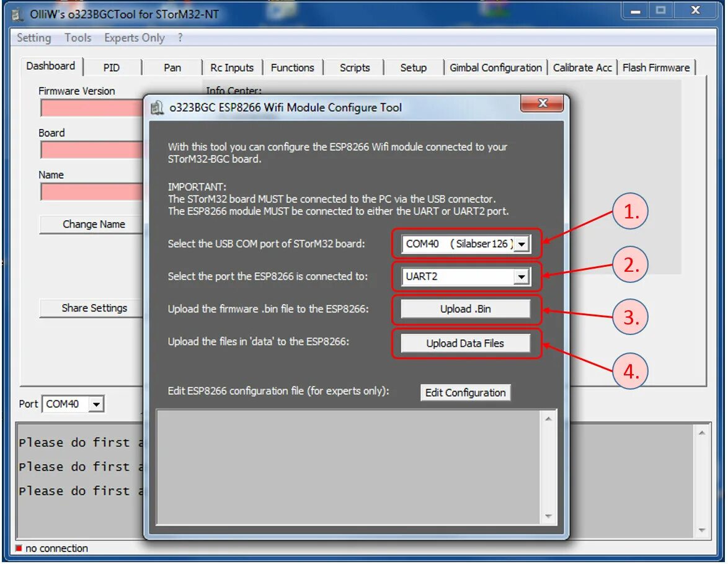
Task: Switch to the Dashboard tab
Action: 51,66
